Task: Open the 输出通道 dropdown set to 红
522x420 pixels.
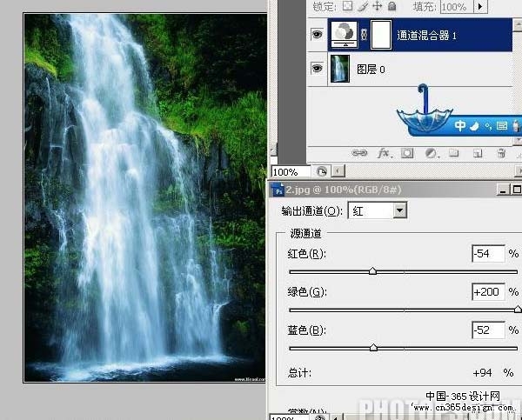Action: (x=378, y=210)
